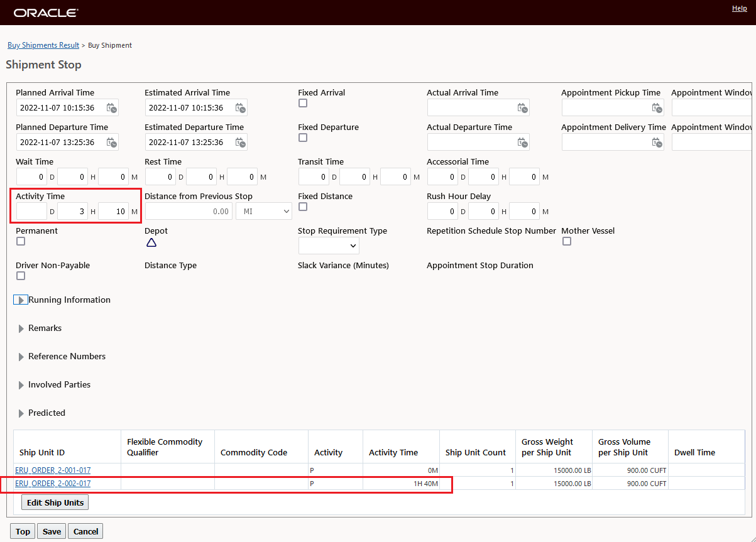Open the Stop Requirement Type dropdown

click(329, 246)
